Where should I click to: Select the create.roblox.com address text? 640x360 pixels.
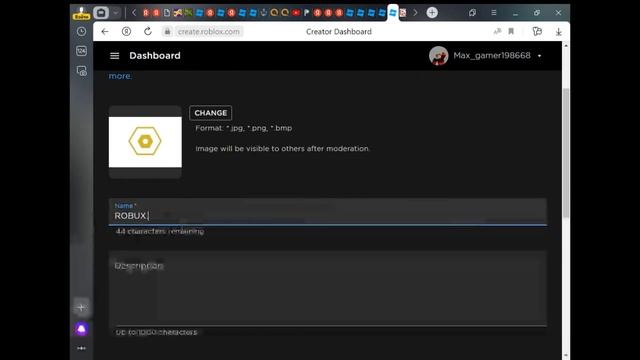pos(209,31)
